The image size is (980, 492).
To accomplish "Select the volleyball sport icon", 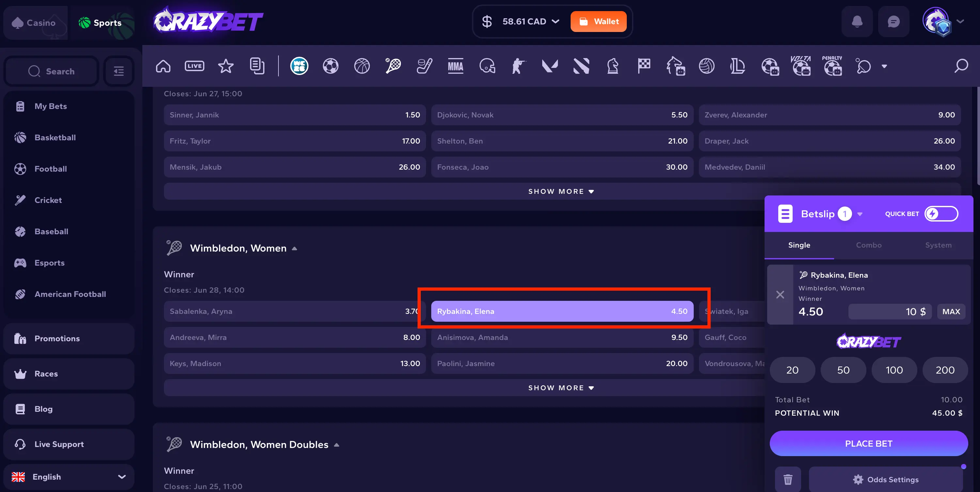I will (x=707, y=66).
